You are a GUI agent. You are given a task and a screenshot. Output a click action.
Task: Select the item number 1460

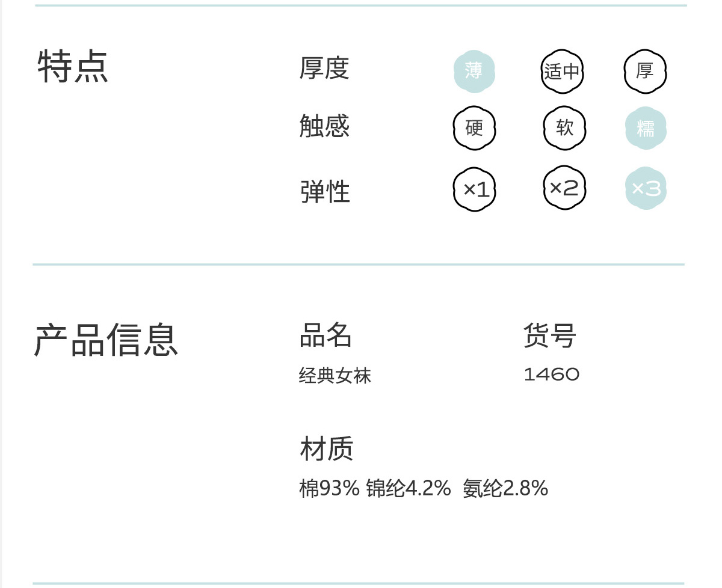(x=552, y=375)
